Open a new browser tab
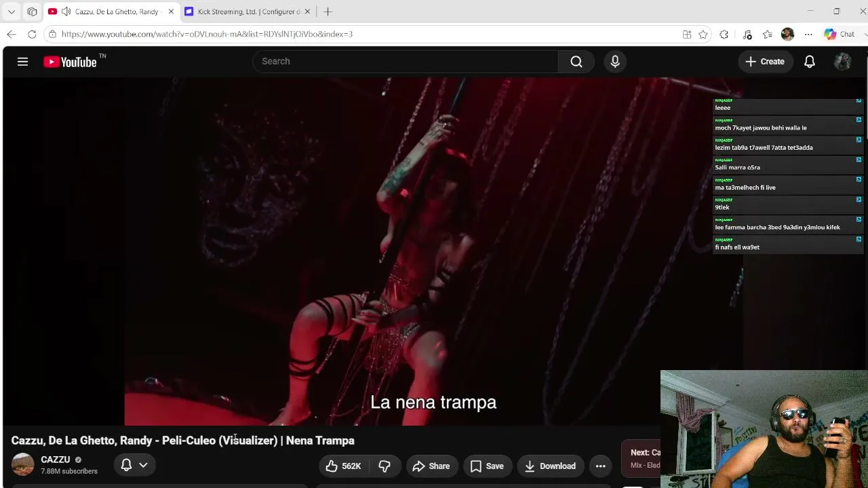The height and width of the screenshot is (488, 868). (x=328, y=12)
